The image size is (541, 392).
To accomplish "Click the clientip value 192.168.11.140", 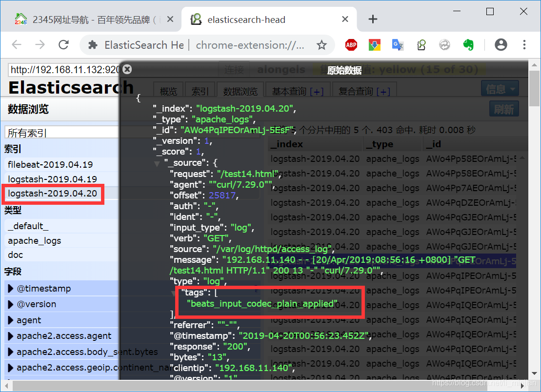I will click(x=254, y=368).
